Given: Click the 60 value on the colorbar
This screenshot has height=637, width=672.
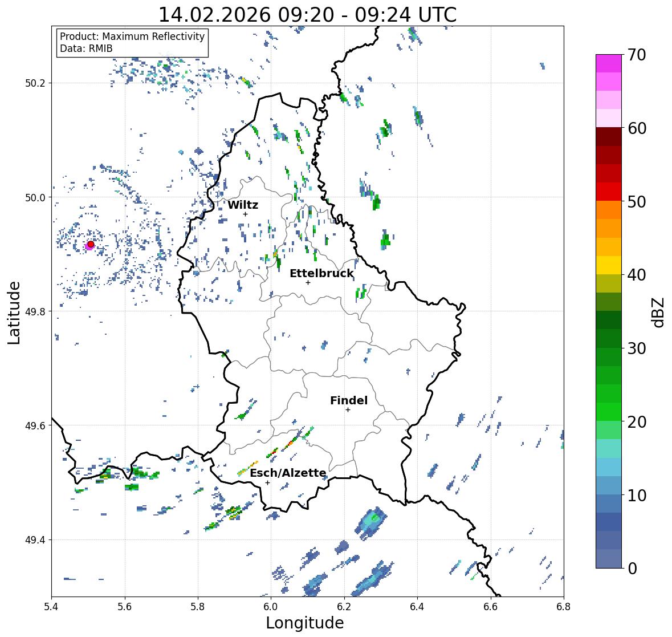Looking at the screenshot, I should coord(637,128).
